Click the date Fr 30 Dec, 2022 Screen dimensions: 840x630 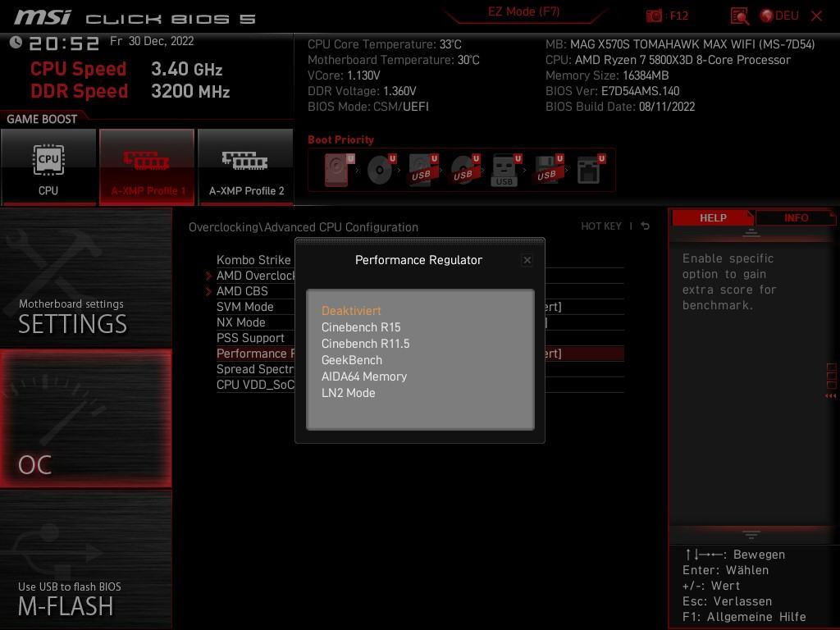click(x=152, y=41)
